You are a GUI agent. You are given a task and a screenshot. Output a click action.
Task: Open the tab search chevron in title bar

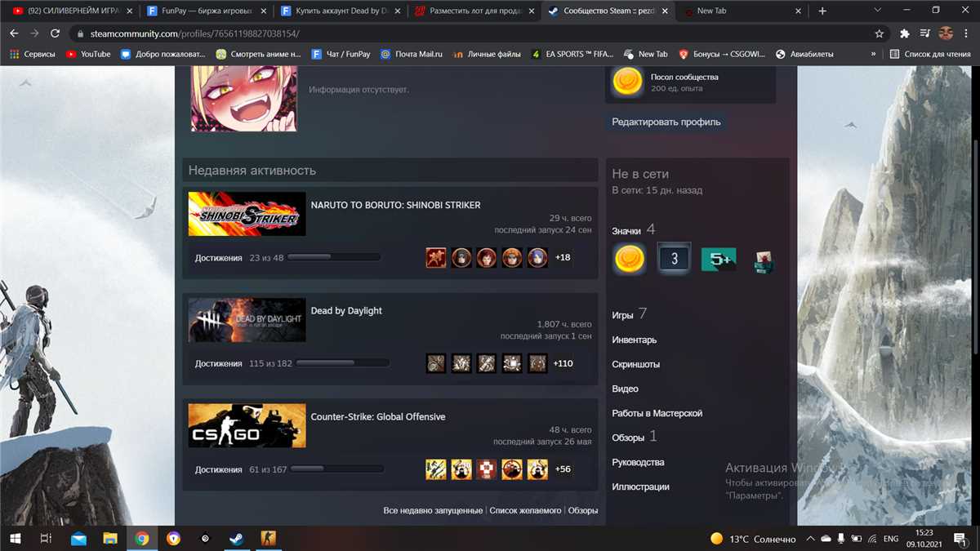point(877,10)
